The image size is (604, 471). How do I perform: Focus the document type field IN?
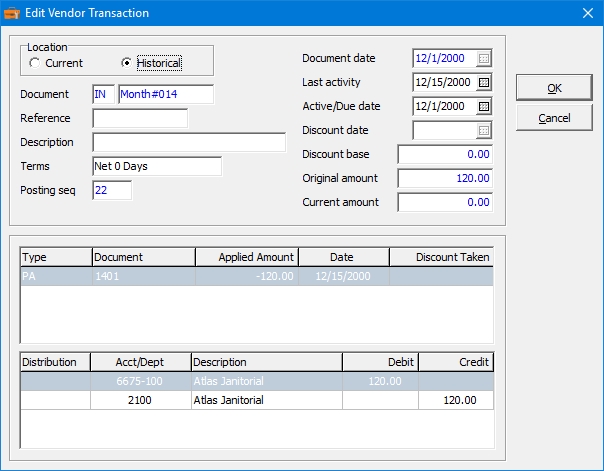tap(104, 94)
